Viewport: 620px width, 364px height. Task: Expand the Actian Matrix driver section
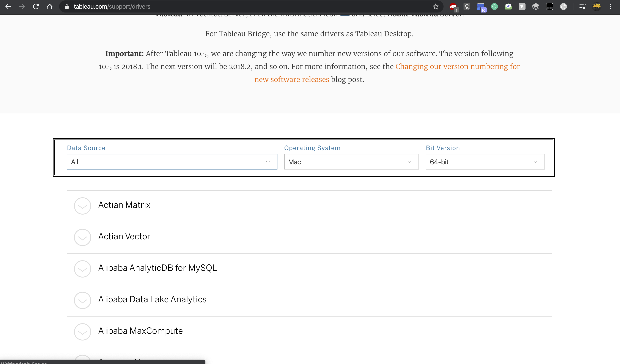pos(82,206)
